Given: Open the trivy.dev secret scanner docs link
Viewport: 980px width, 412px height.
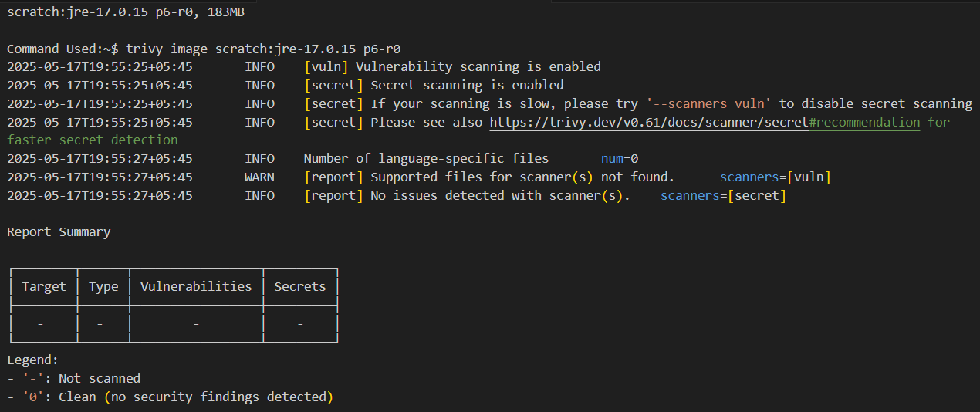Looking at the screenshot, I should coord(650,123).
